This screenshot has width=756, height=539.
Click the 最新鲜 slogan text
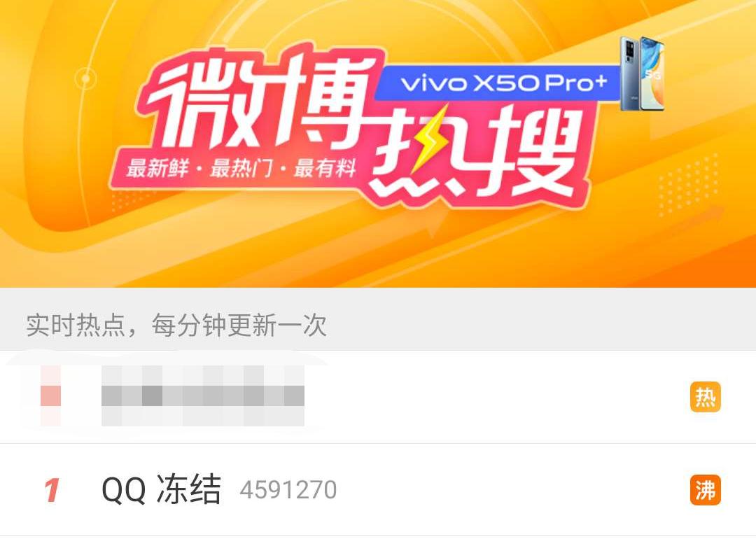pos(157,168)
